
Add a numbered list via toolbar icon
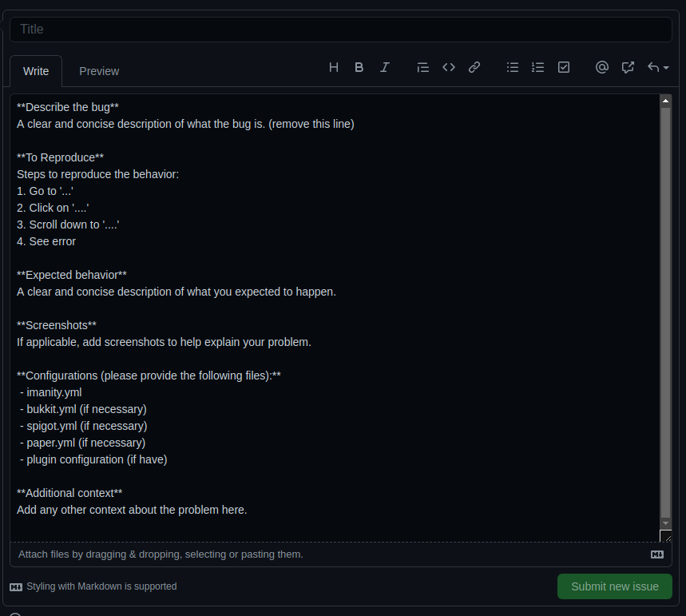tap(537, 67)
